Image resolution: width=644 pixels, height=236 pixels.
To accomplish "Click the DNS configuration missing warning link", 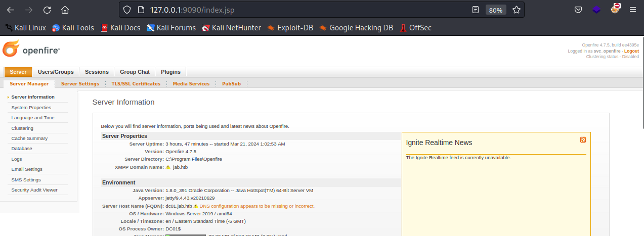I will [257, 206].
